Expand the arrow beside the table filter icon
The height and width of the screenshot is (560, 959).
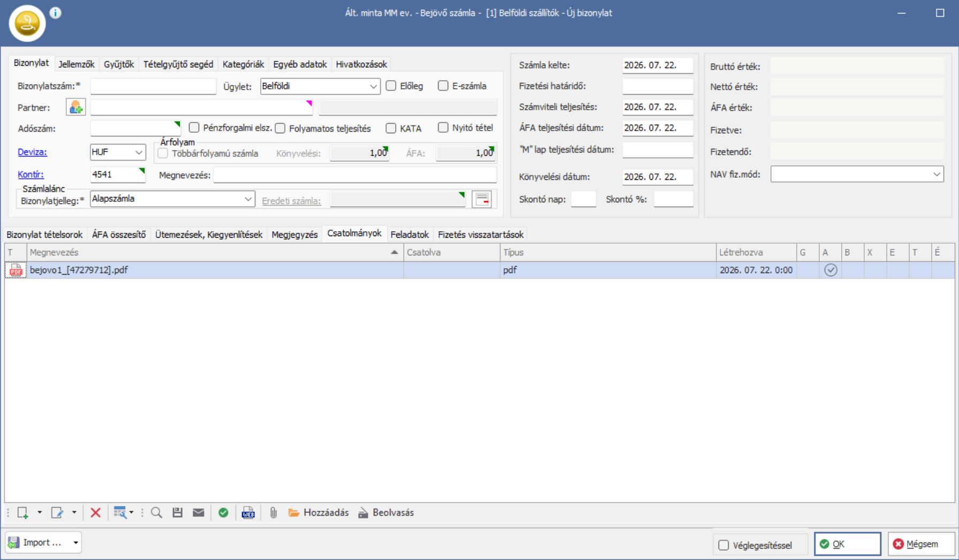(x=132, y=513)
